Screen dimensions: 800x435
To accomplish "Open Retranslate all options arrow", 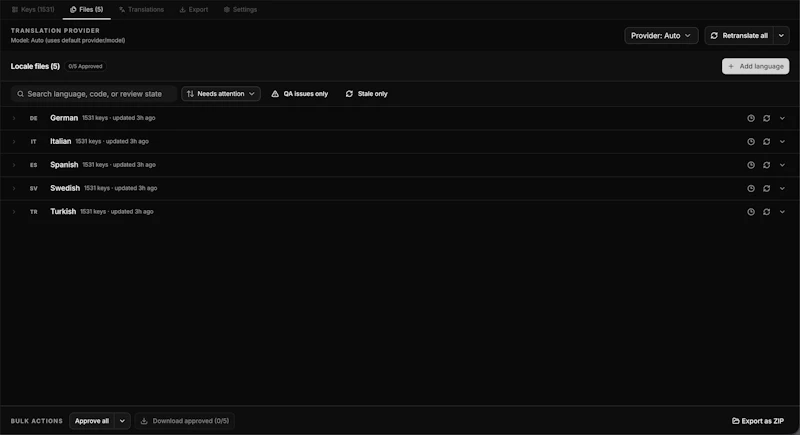I will click(781, 36).
